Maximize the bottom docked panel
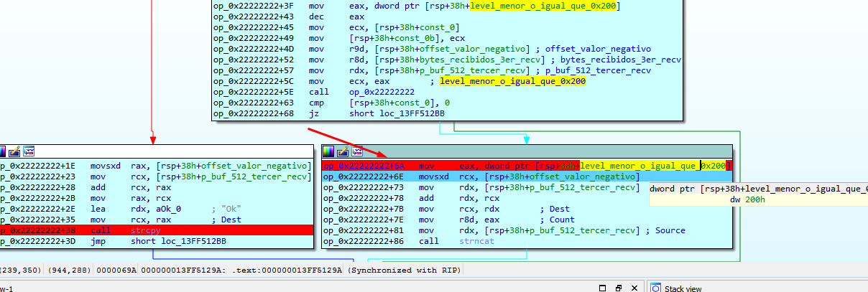The height and width of the screenshot is (292, 868). (x=601, y=288)
